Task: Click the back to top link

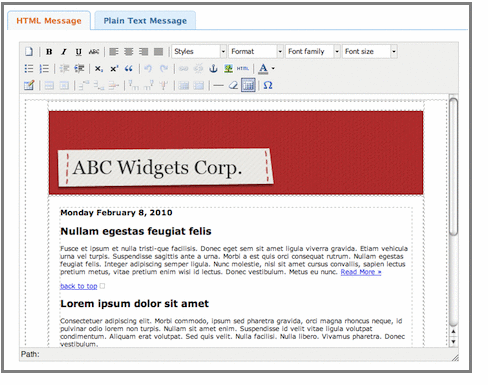Action: pyautogui.click(x=79, y=286)
